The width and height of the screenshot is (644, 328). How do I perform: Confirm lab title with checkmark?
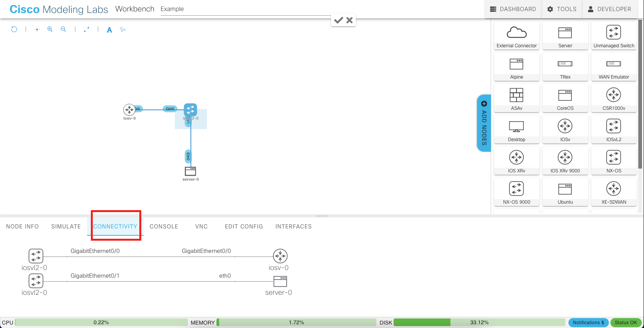338,20
